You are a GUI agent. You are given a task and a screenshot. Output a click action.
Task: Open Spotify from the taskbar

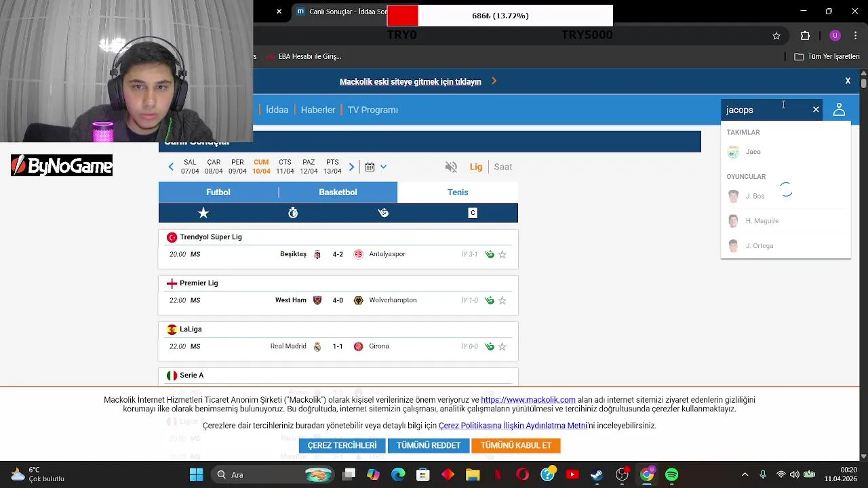click(671, 474)
